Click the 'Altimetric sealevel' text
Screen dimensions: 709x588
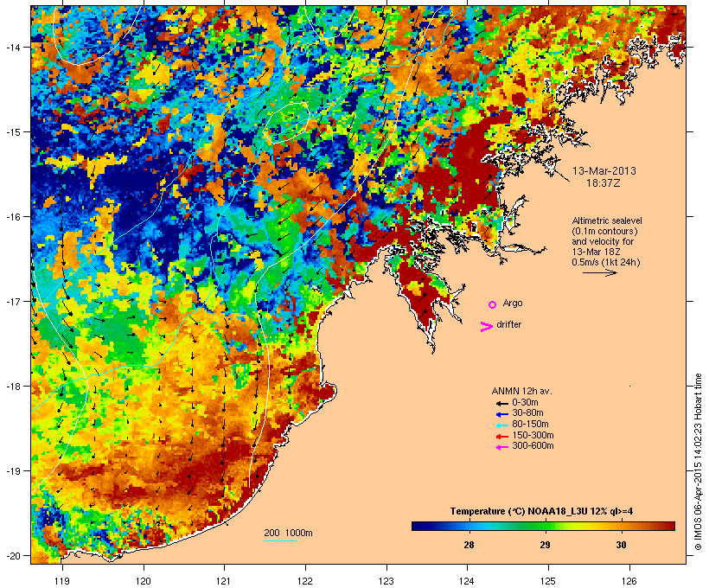point(607,220)
